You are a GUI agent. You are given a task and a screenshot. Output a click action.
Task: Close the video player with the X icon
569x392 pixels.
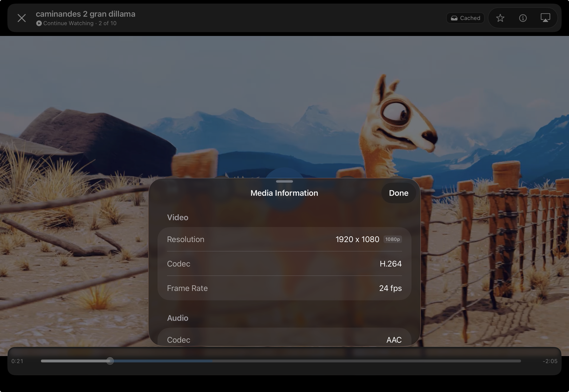tap(22, 18)
